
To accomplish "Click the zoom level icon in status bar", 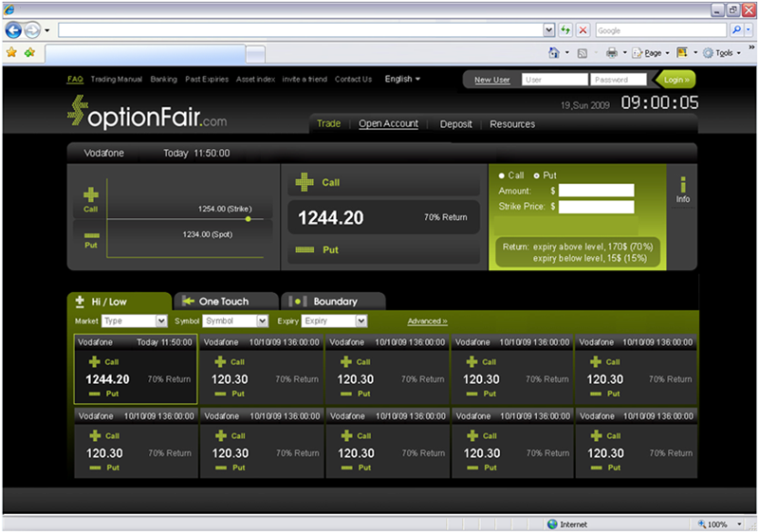I will point(701,523).
